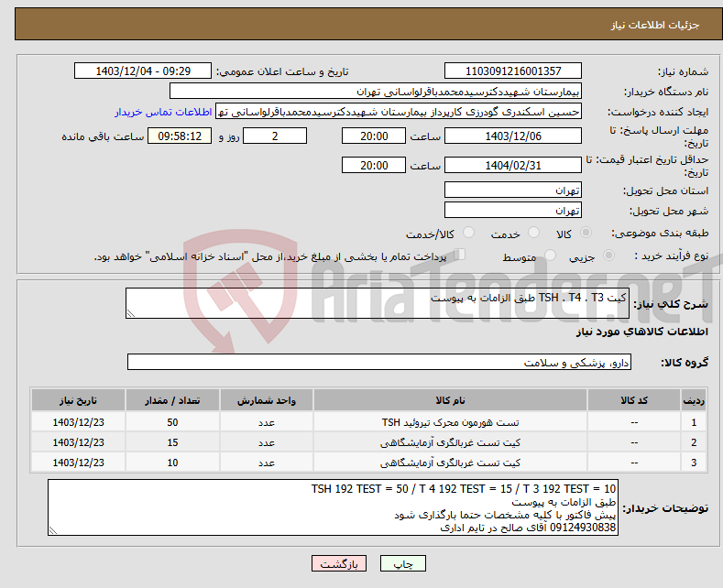Click the نام کالا column header
Screen dimensions: 723x588
pos(450,400)
